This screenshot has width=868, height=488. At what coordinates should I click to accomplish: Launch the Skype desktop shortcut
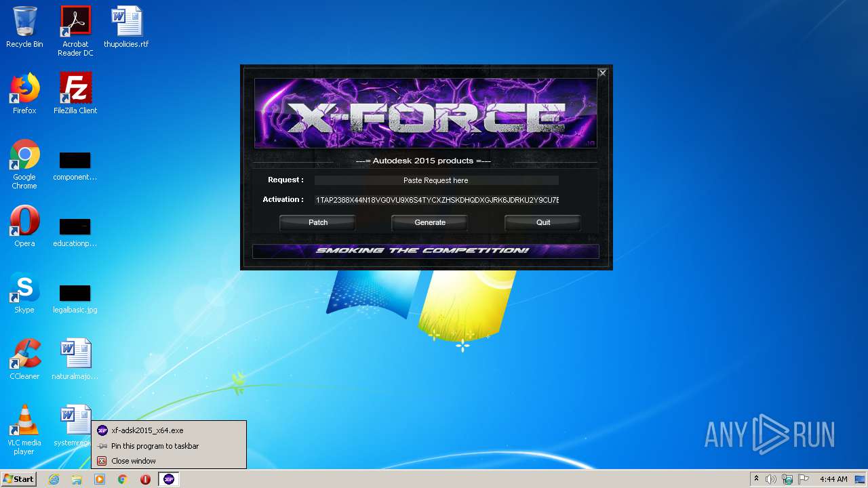tap(24, 293)
